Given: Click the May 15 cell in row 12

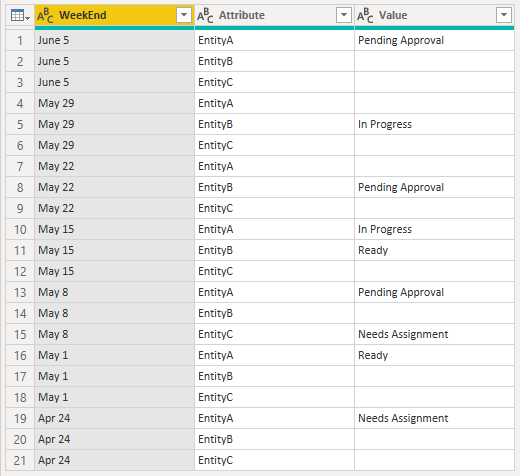Looking at the screenshot, I should [114, 272].
